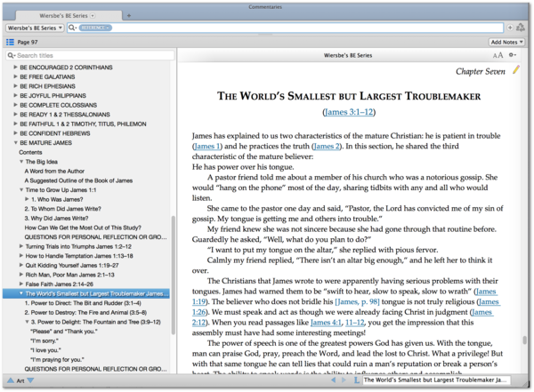Open the James 3:1–12 link under the title
This screenshot has height=392, width=534.
(349, 112)
